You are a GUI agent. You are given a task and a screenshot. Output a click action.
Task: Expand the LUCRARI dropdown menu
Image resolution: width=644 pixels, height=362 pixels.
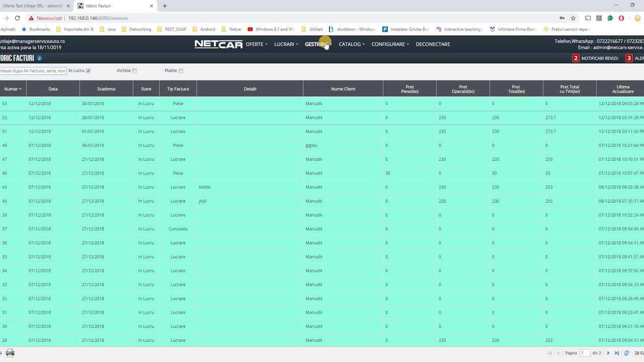pyautogui.click(x=286, y=44)
